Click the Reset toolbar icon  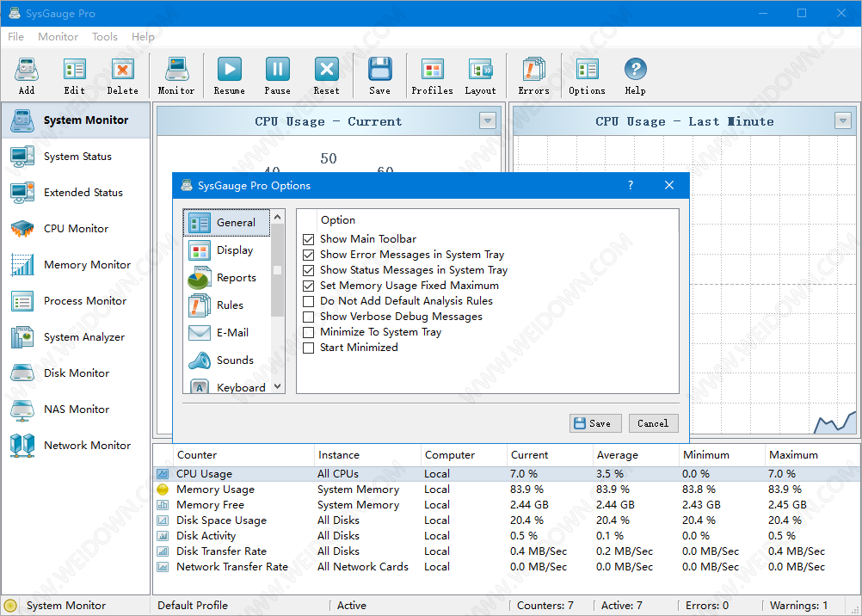[x=327, y=76]
